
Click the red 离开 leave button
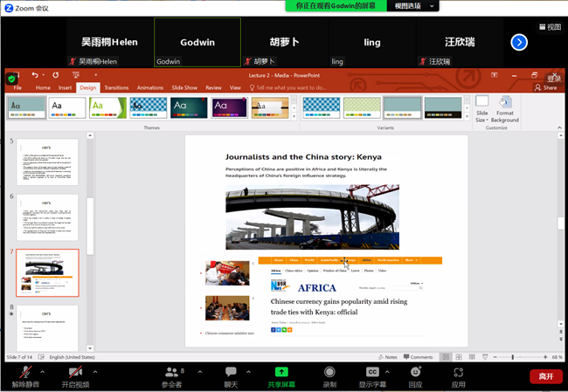pyautogui.click(x=545, y=376)
